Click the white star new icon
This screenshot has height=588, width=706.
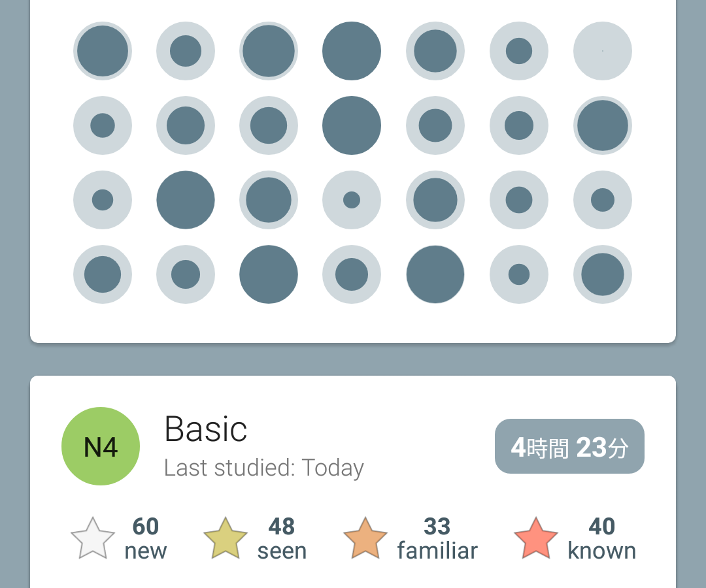click(x=93, y=538)
